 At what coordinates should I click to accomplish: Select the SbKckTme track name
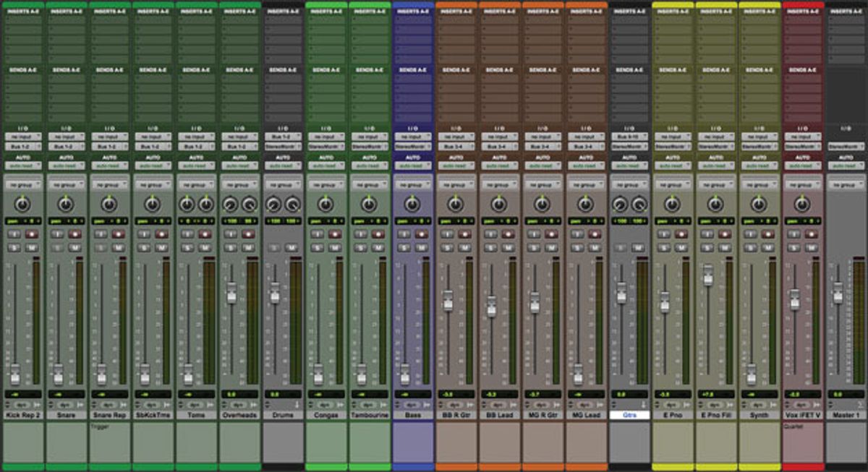tap(153, 416)
